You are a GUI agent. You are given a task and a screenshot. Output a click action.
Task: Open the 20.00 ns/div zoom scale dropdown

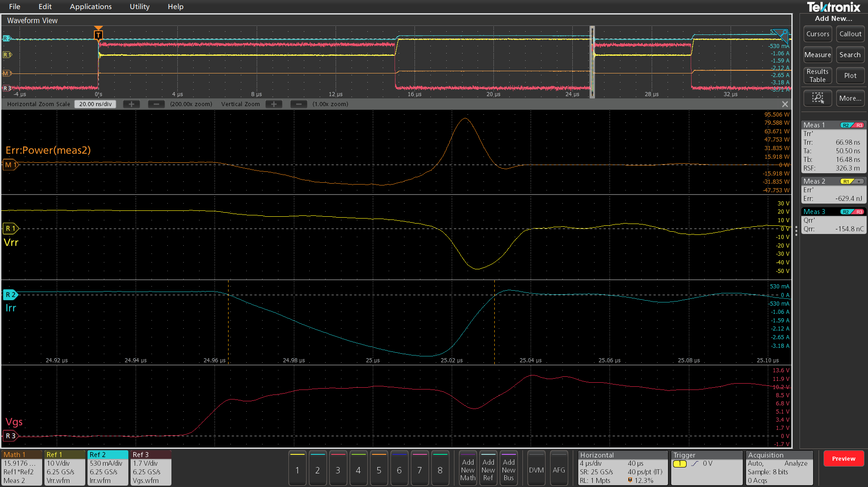tap(95, 104)
